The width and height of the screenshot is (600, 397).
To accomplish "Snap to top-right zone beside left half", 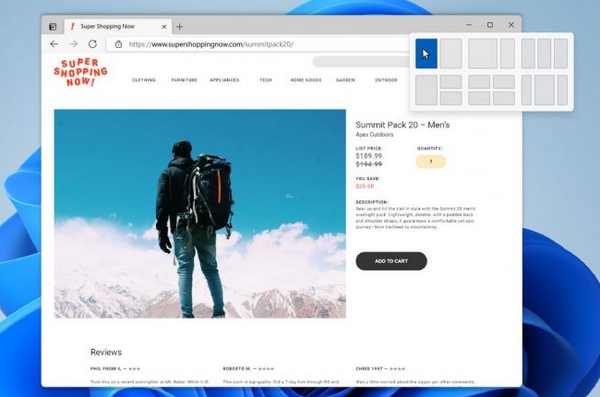I will pyautogui.click(x=451, y=82).
